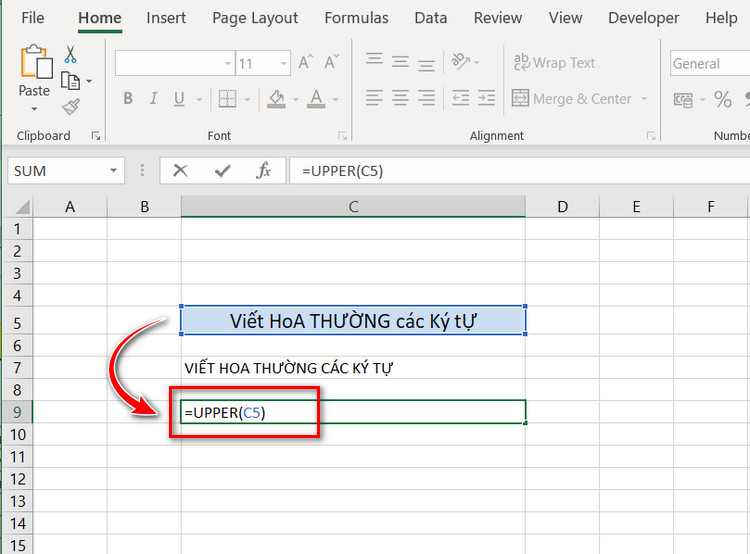Open Clipboard dialog launcher
Screen dimensions: 750x554
[x=96, y=136]
